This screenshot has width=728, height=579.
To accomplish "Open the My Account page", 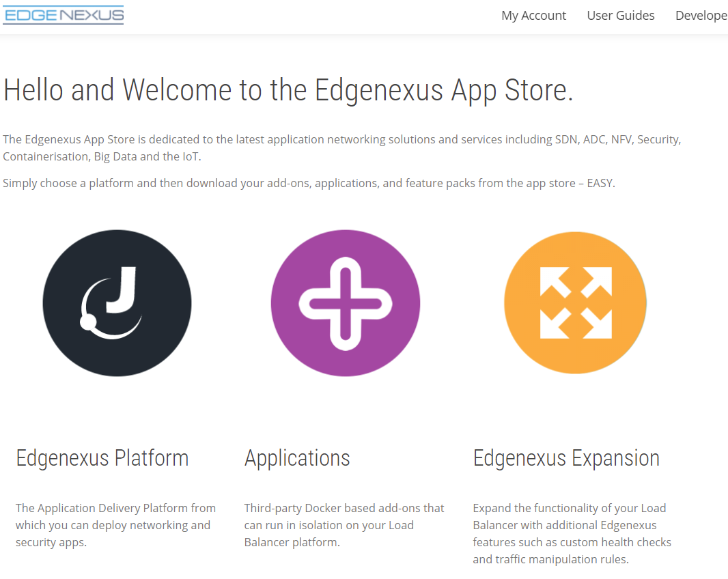I will coord(533,15).
